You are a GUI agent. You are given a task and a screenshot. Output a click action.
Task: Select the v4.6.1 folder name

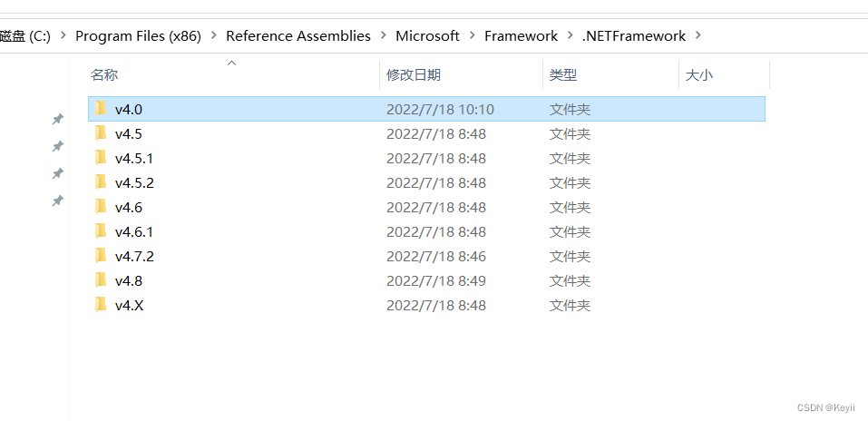(x=134, y=231)
